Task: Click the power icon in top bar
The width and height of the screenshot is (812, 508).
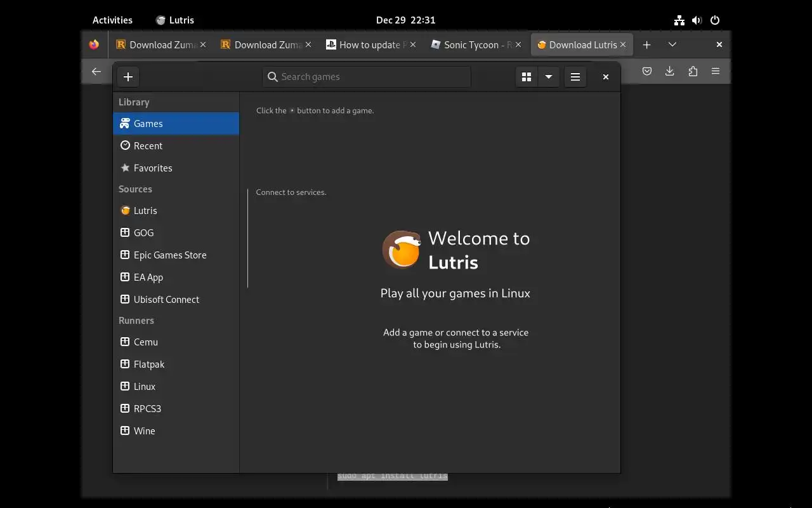Action: pos(715,20)
